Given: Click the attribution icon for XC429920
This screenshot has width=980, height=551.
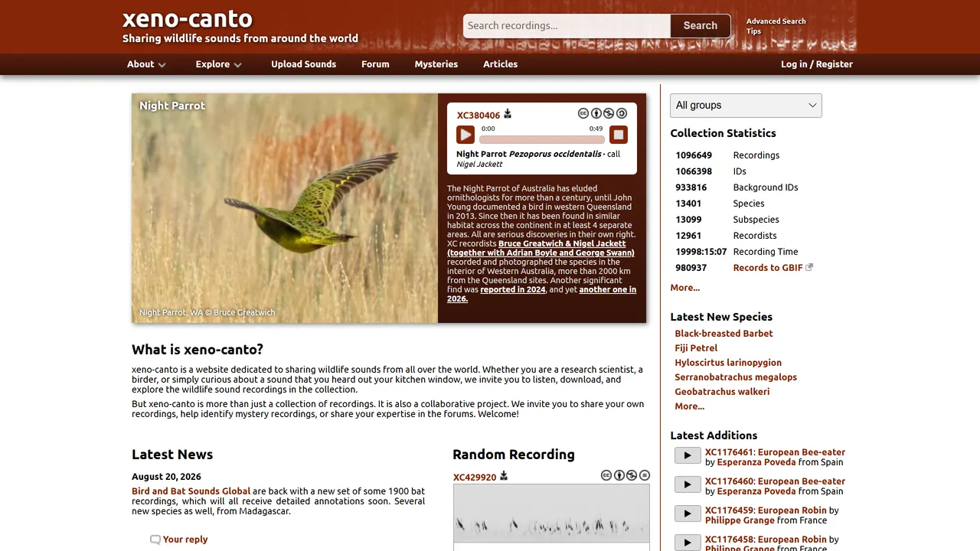Looking at the screenshot, I should pos(619,475).
